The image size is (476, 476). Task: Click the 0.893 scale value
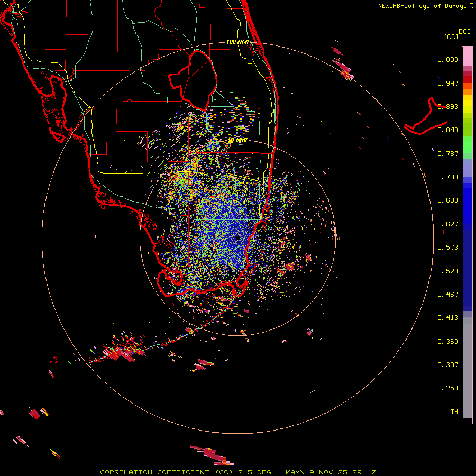coord(448,106)
